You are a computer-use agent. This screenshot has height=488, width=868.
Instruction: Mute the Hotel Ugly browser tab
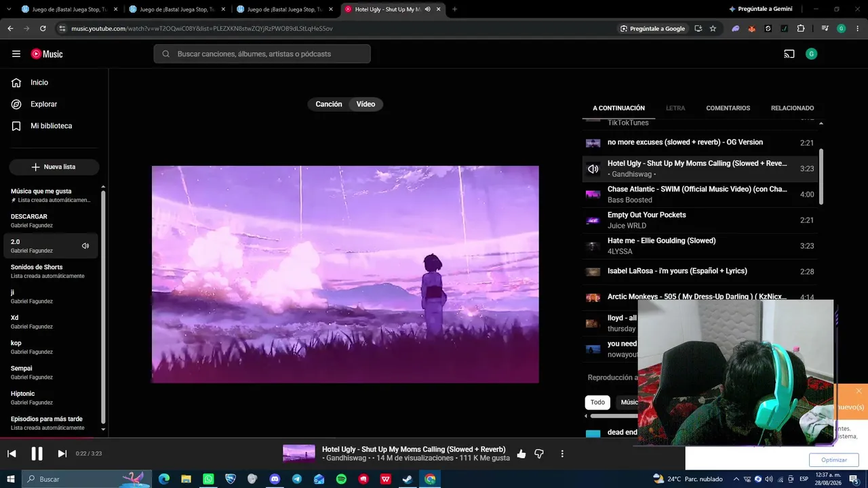pyautogui.click(x=427, y=9)
